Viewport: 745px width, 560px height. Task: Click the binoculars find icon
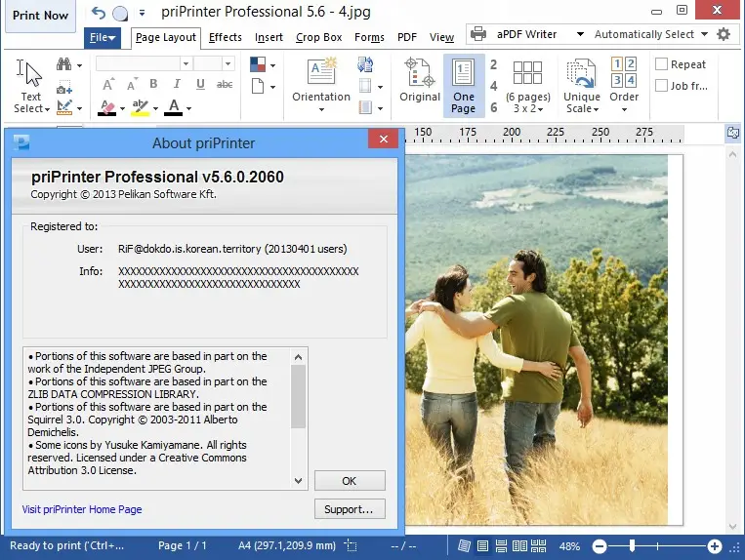[63, 64]
